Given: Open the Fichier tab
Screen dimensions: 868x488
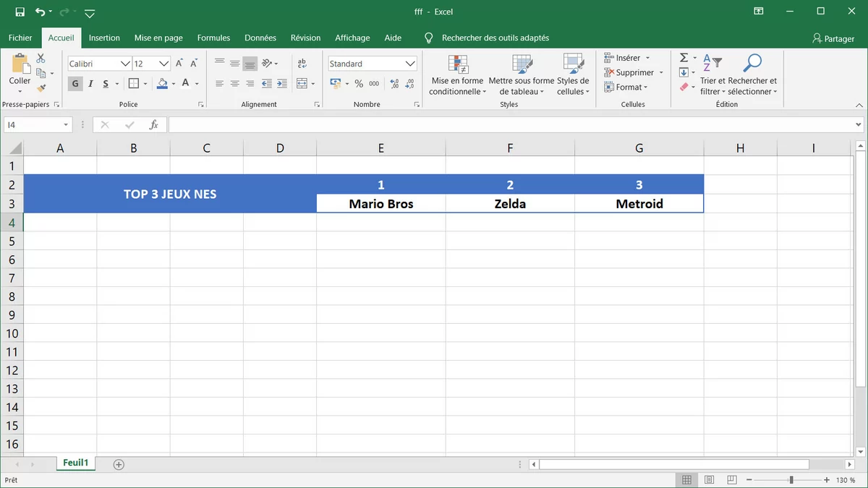Looking at the screenshot, I should pyautogui.click(x=20, y=38).
